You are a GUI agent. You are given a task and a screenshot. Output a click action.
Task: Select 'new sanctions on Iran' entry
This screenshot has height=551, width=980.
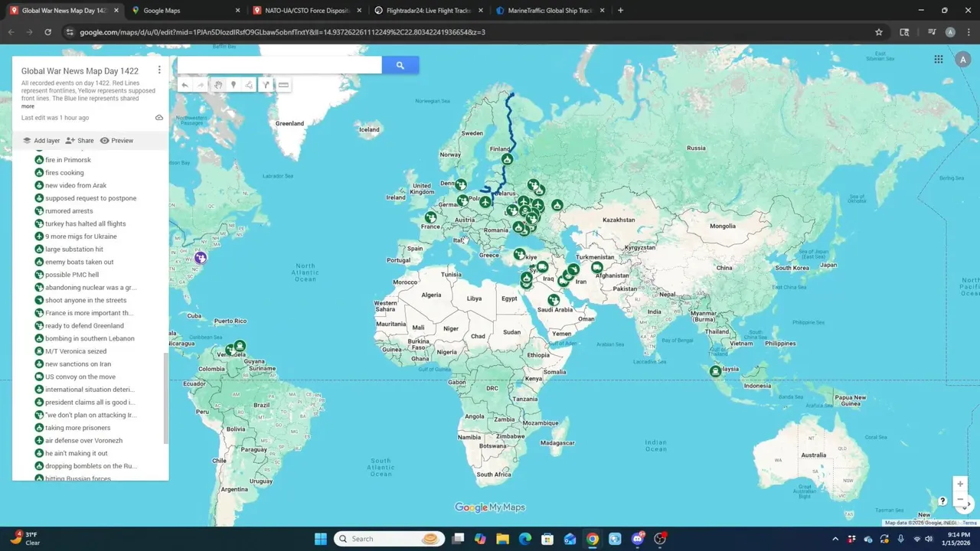(77, 364)
